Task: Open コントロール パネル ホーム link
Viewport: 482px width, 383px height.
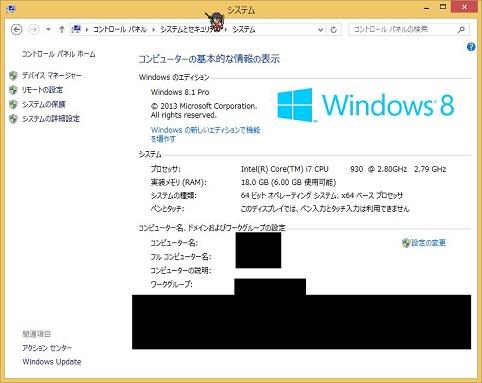Action: click(59, 54)
